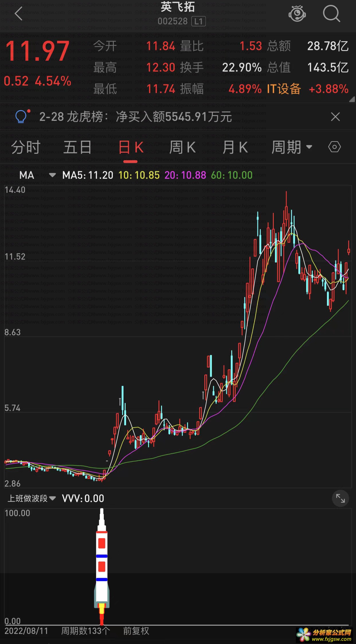
Task: Tap the stock code 002528
Action: coord(173,21)
